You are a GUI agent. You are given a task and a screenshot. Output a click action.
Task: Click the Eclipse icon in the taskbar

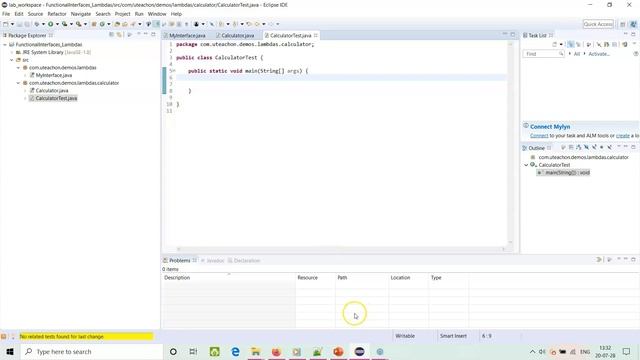[359, 351]
